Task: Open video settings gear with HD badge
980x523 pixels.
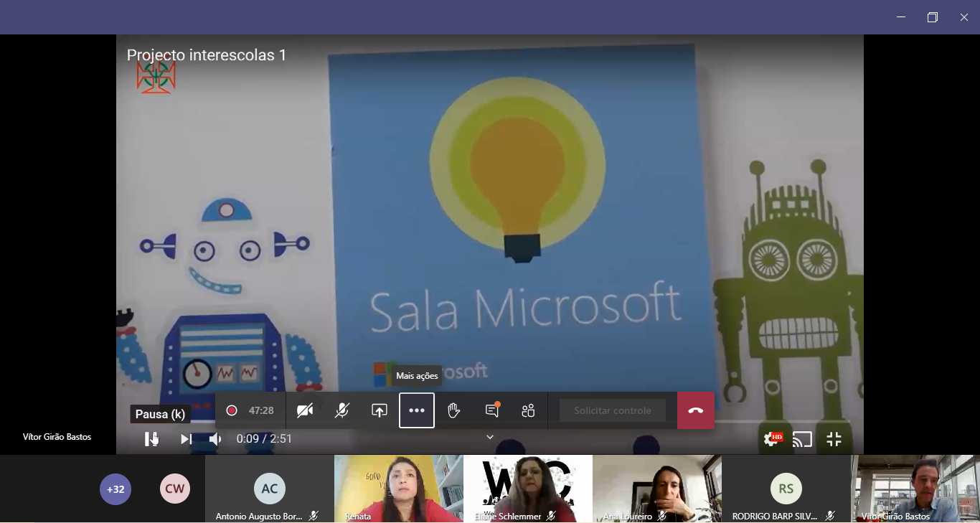Action: click(x=773, y=439)
